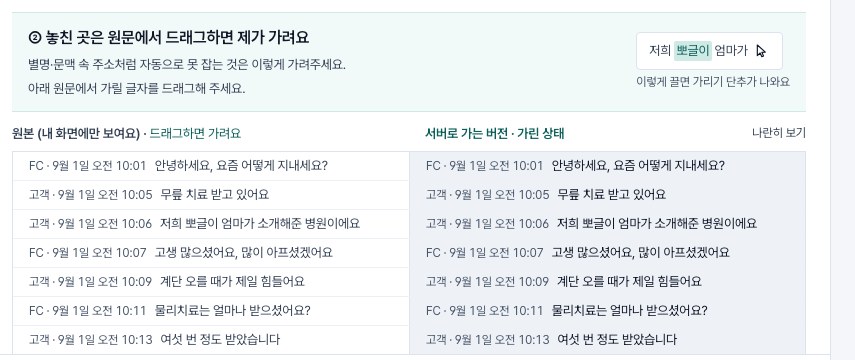Image resolution: width=855 pixels, height=360 pixels.
Task: Select original row 물리치료는 얼마나 받으셨어요
Action: tap(210, 311)
